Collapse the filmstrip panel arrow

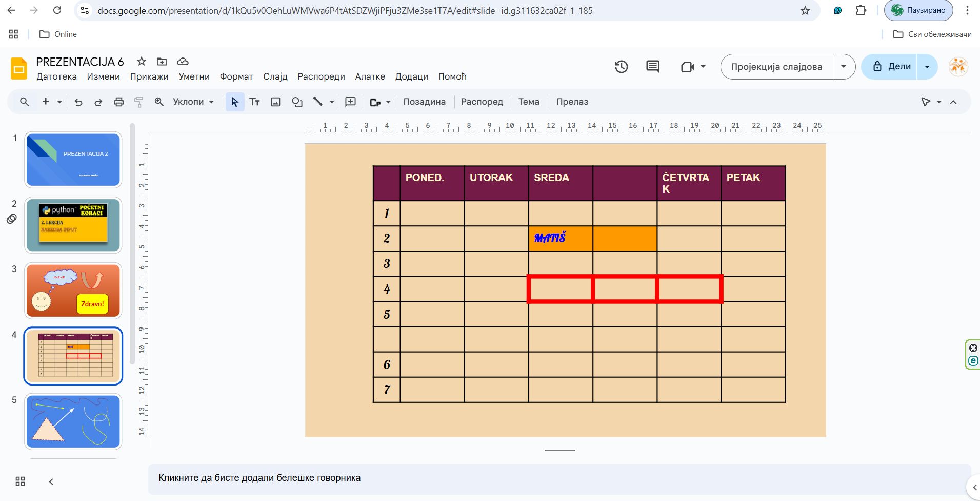tap(51, 481)
